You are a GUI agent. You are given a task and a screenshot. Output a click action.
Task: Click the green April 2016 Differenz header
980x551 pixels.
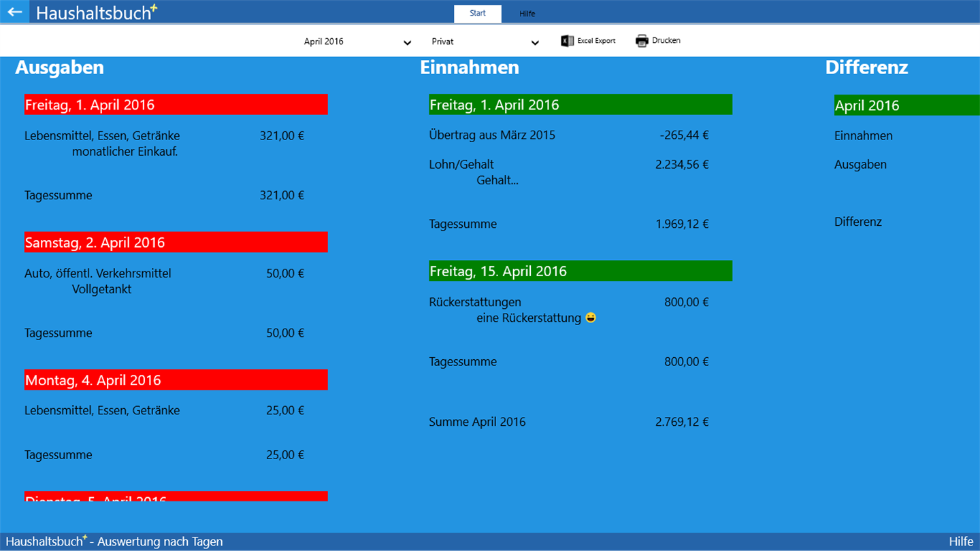[907, 105]
